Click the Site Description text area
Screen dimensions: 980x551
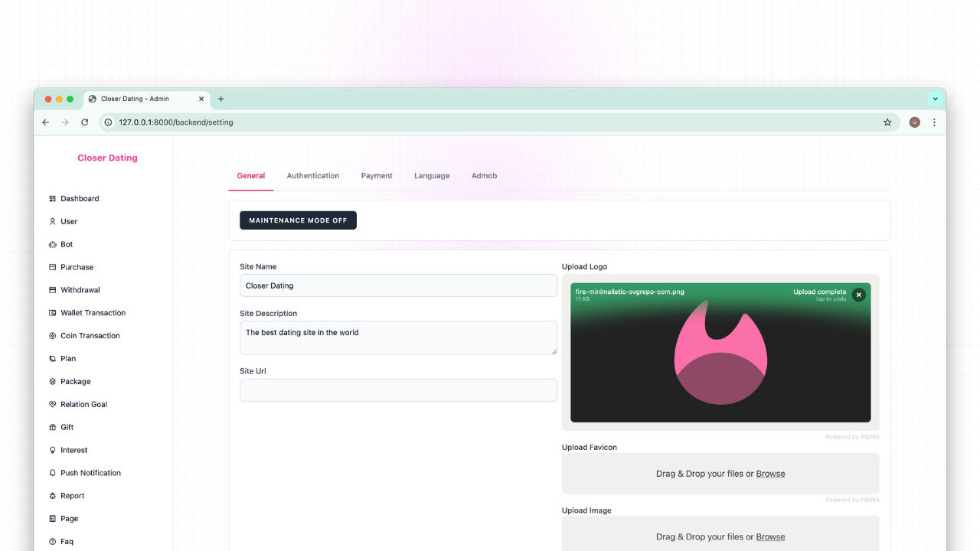(x=398, y=337)
